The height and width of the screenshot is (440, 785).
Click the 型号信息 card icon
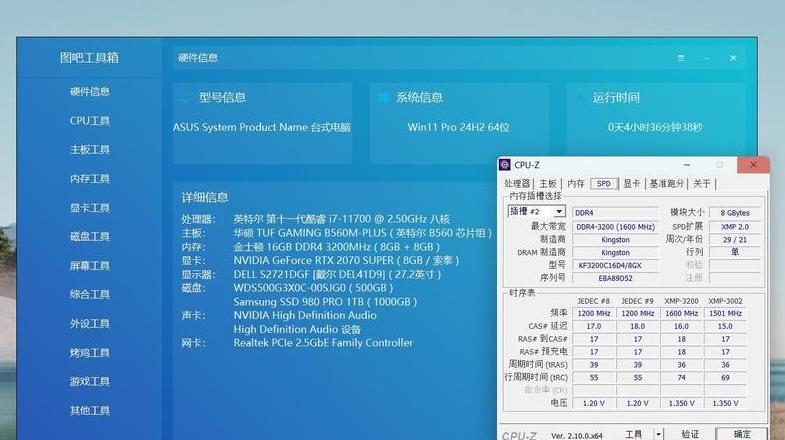185,98
